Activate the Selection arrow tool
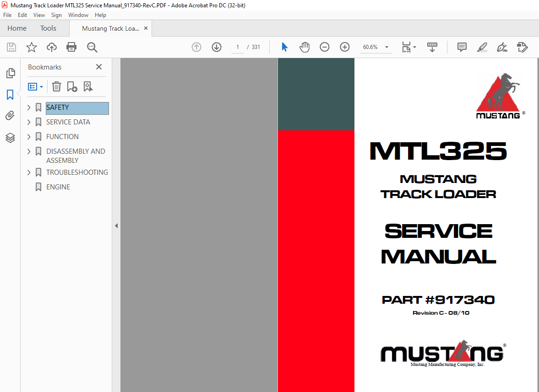The width and height of the screenshot is (539, 392). 284,47
